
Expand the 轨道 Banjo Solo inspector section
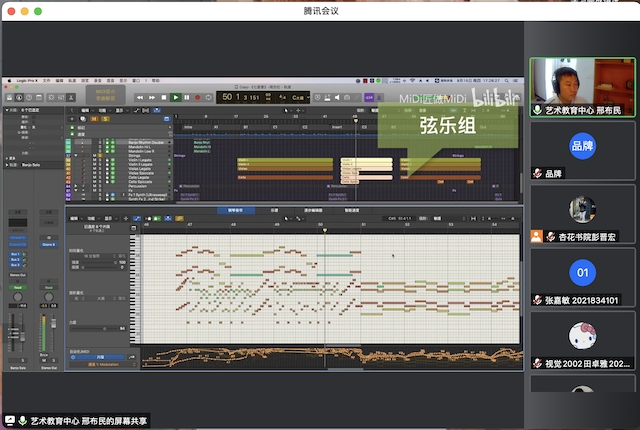click(7, 165)
